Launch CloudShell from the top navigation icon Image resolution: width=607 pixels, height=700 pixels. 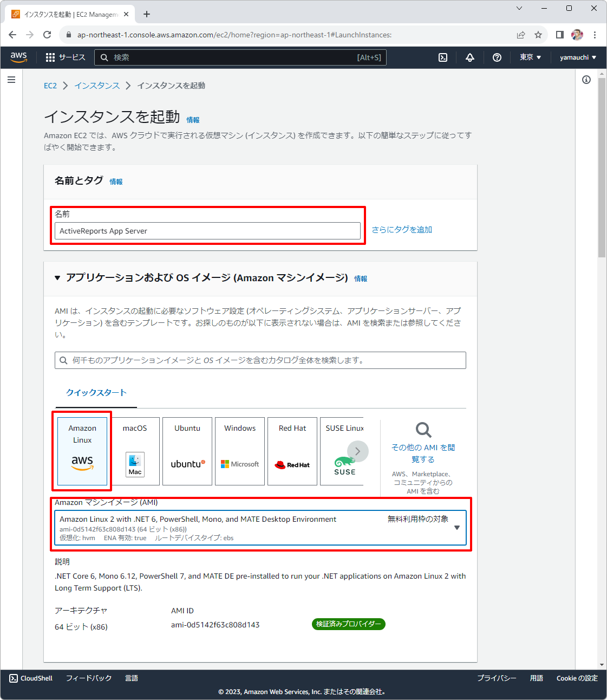tap(443, 57)
